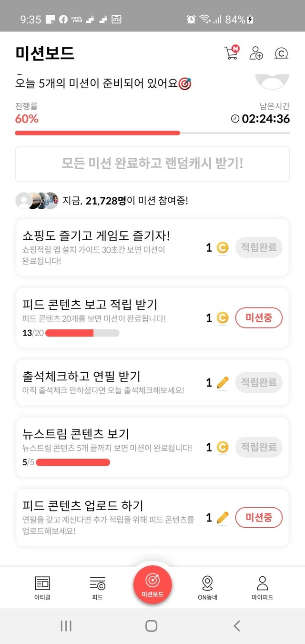Tap the pencil reward icon for 출석체크
Screen dimensions: 305x644
[223, 382]
